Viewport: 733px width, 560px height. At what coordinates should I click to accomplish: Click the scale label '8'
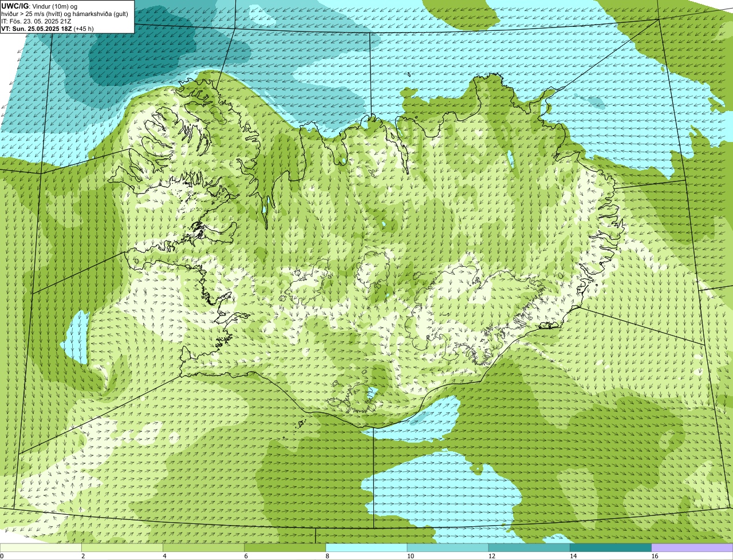click(x=327, y=556)
